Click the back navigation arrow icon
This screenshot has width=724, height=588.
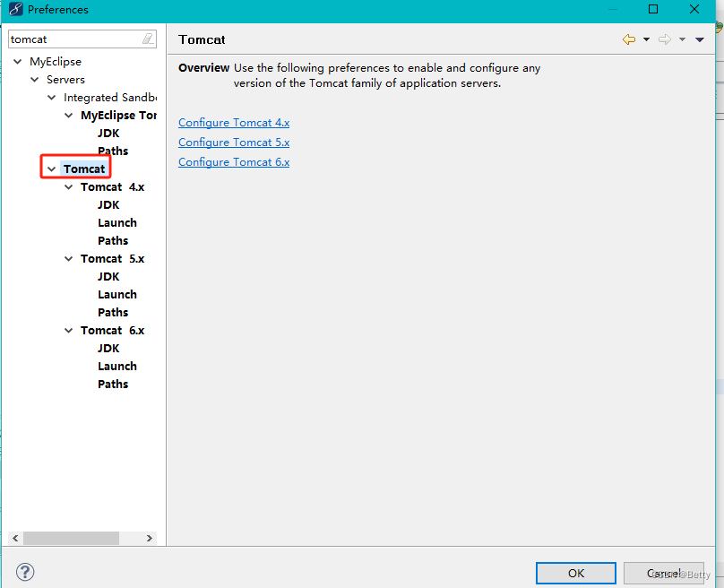(629, 39)
